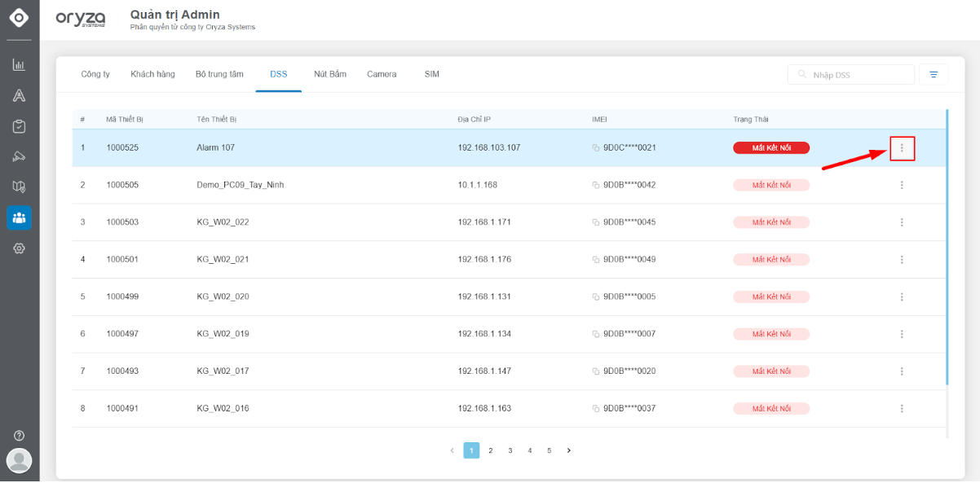Viewport: 980px width, 483px height.
Task: Copy IMEI 9D0B****0037
Action: point(596,409)
